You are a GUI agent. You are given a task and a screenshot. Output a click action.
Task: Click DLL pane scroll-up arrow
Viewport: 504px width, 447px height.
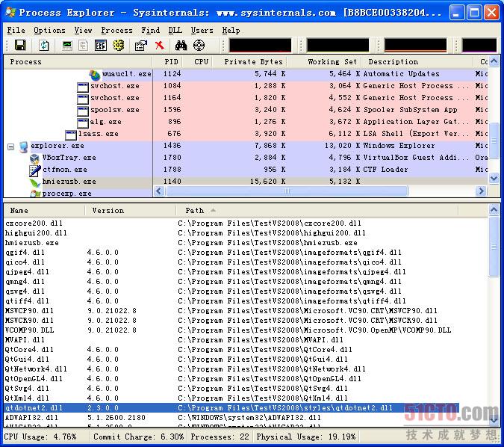pos(494,210)
